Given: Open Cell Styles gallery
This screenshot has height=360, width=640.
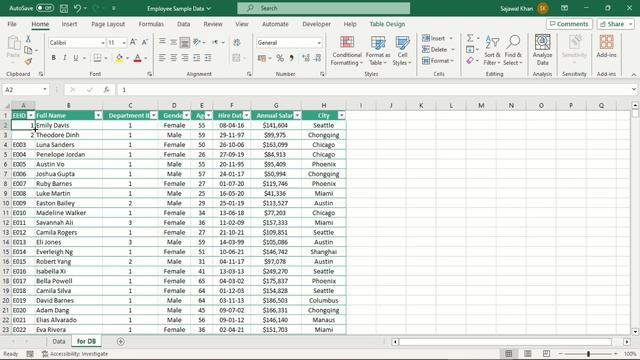Looking at the screenshot, I should (402, 51).
